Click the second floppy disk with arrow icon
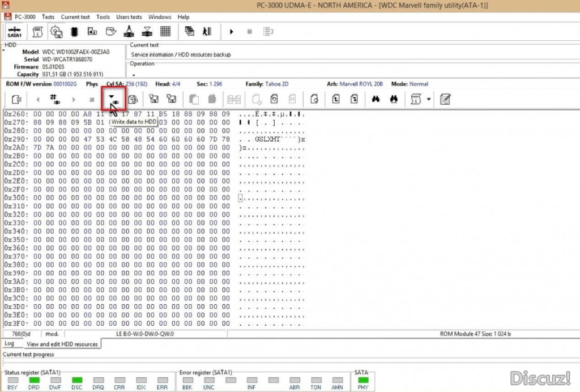The width and height of the screenshot is (580, 392). point(172,99)
